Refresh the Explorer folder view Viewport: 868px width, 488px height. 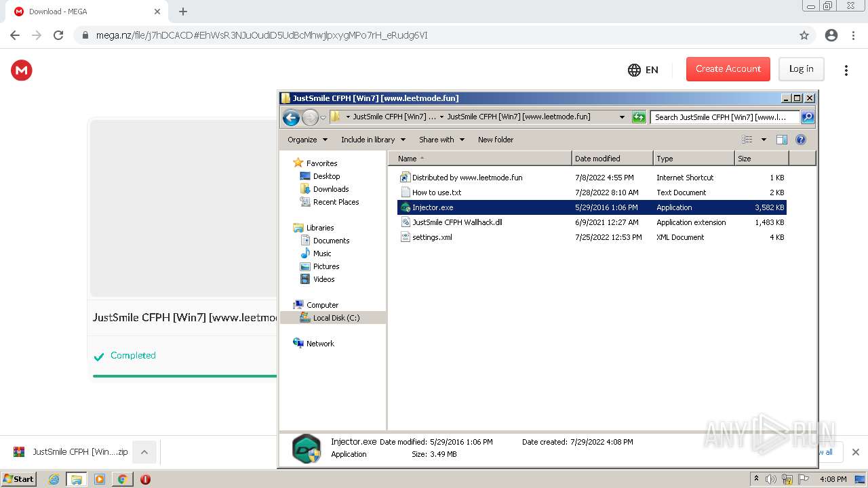click(x=638, y=117)
